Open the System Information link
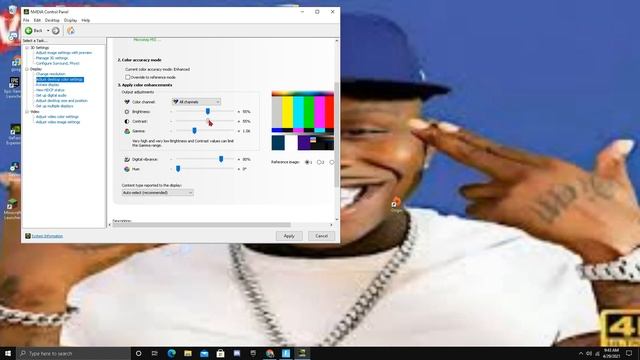The height and width of the screenshot is (360, 640). coord(47,236)
